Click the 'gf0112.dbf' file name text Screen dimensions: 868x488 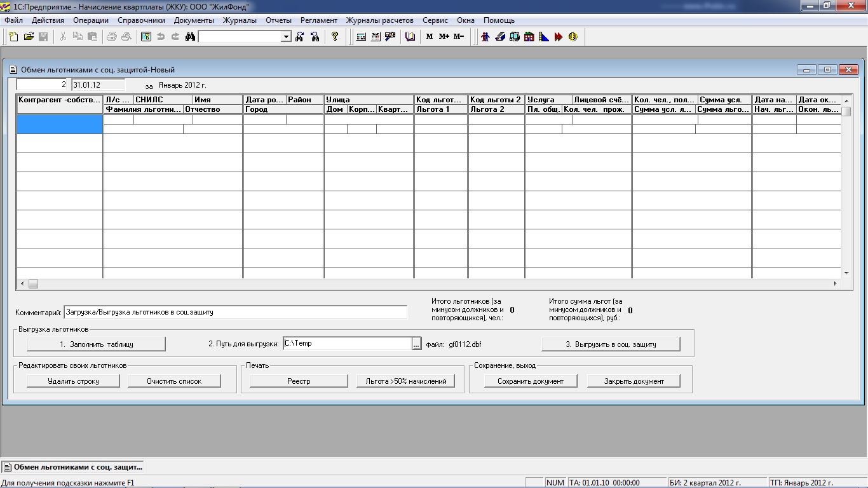465,344
